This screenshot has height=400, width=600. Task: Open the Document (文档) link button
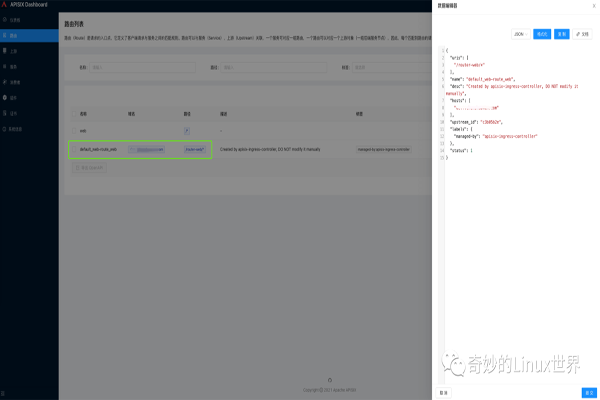click(x=582, y=34)
